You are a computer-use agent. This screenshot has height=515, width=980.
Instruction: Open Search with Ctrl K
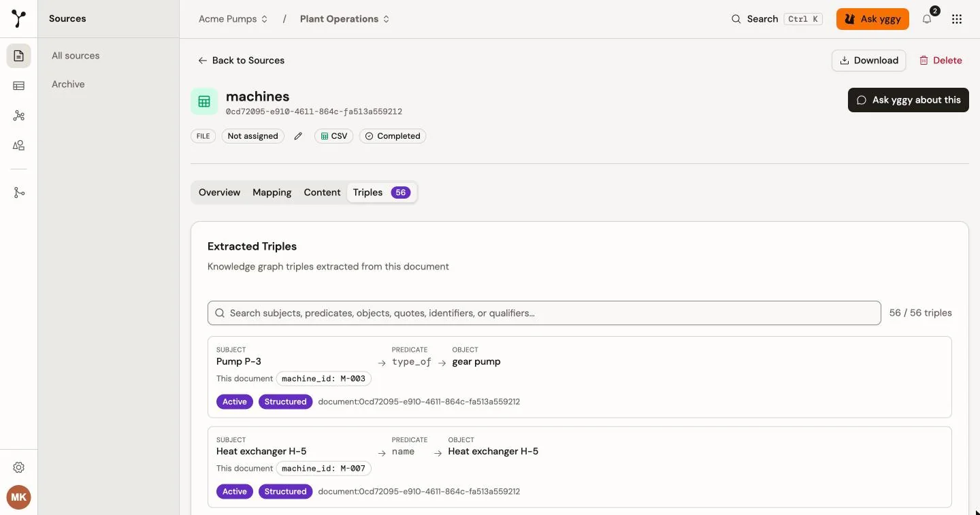[777, 19]
